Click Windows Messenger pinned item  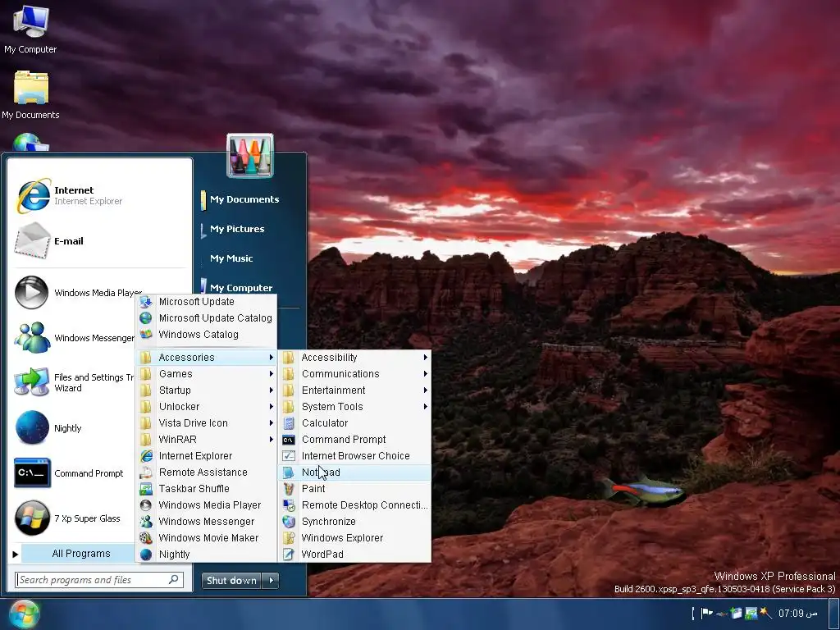(x=75, y=337)
